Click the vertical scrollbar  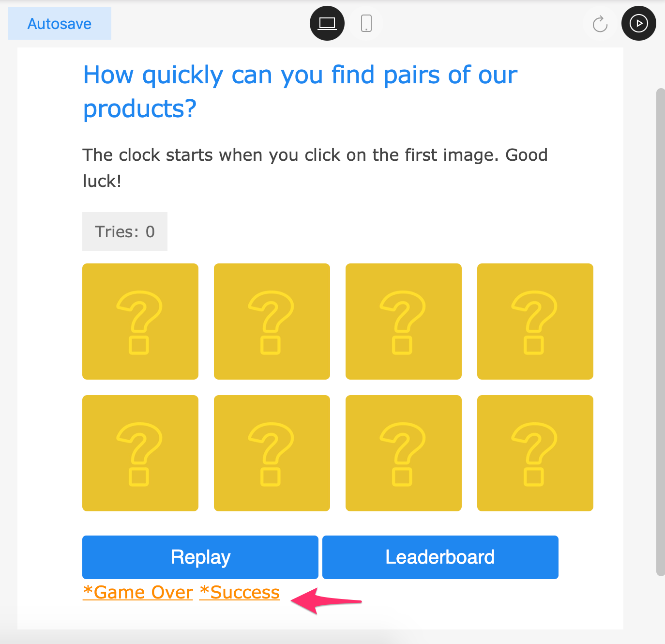(x=660, y=332)
